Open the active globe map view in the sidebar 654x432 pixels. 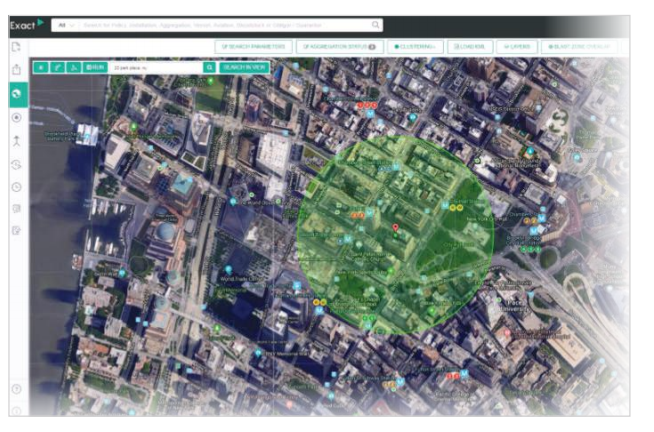coord(16,93)
